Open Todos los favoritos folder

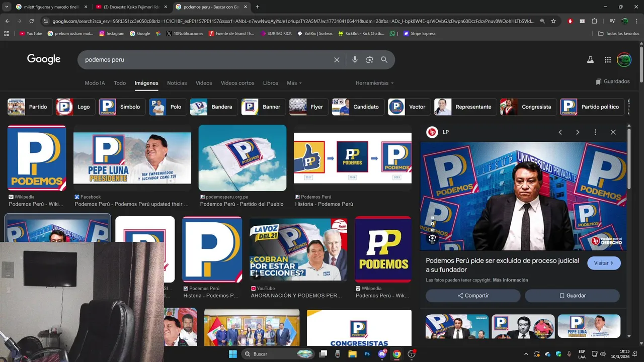click(618, 34)
